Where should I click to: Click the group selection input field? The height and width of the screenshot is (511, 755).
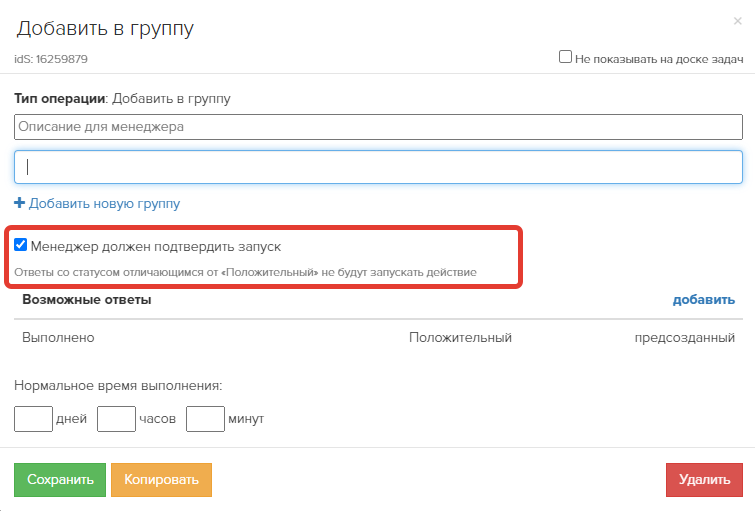pyautogui.click(x=378, y=167)
